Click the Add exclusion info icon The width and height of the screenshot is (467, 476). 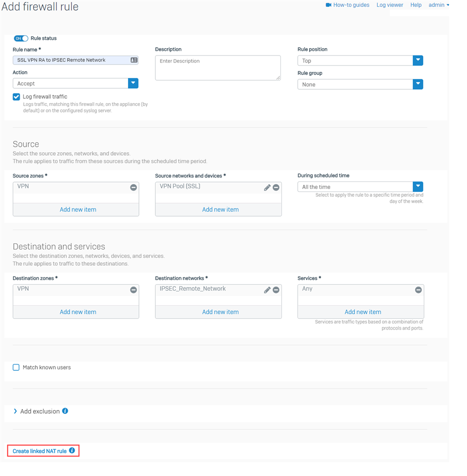(65, 411)
